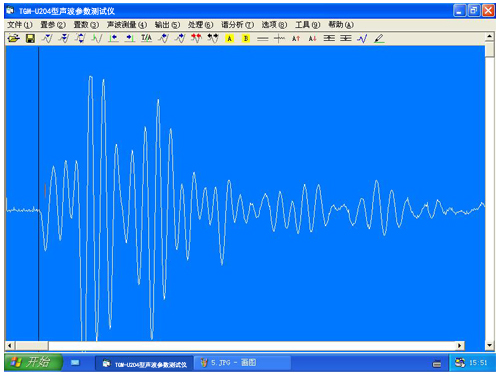This screenshot has width=500, height=376.
Task: Open the 声波测量(4) menu
Action: [127, 25]
